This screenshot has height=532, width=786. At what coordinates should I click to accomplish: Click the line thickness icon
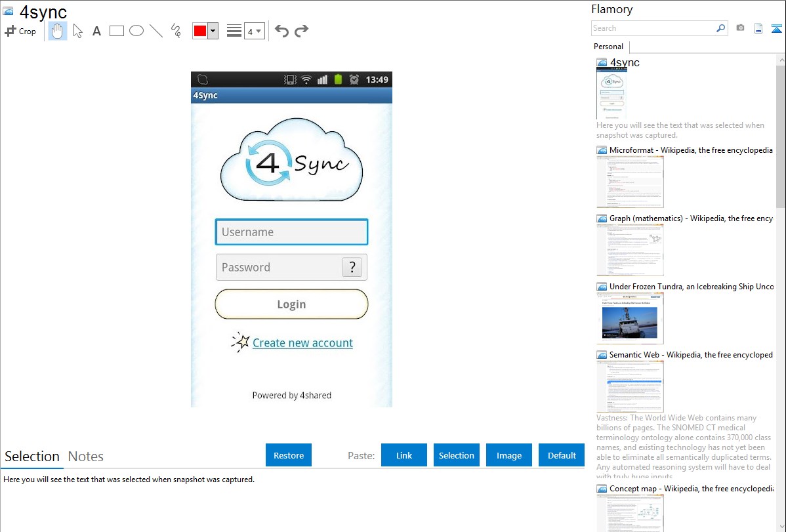click(x=234, y=31)
